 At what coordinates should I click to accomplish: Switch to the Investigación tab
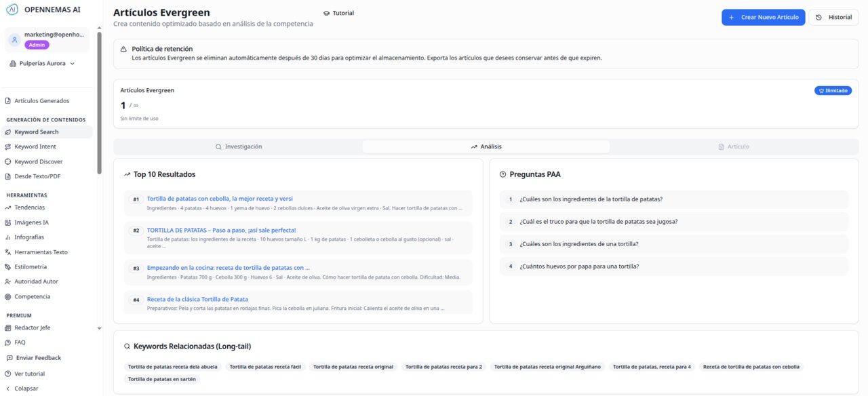click(x=238, y=146)
